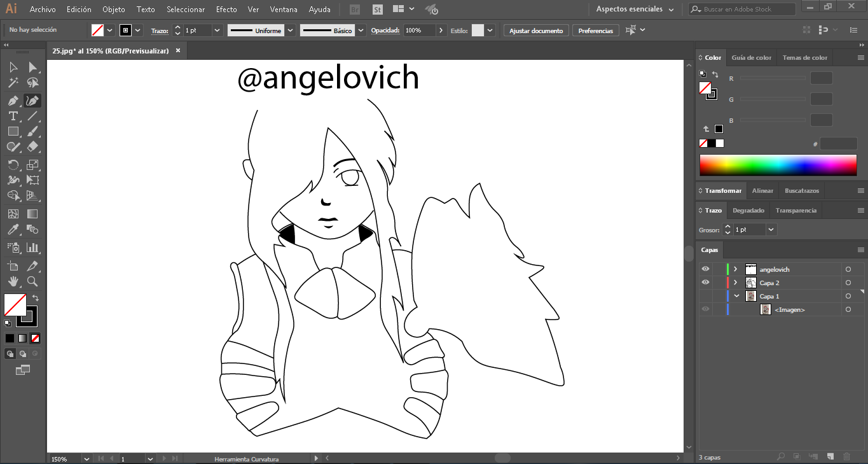Open the Efecto menu
The width and height of the screenshot is (868, 464).
(226, 10)
